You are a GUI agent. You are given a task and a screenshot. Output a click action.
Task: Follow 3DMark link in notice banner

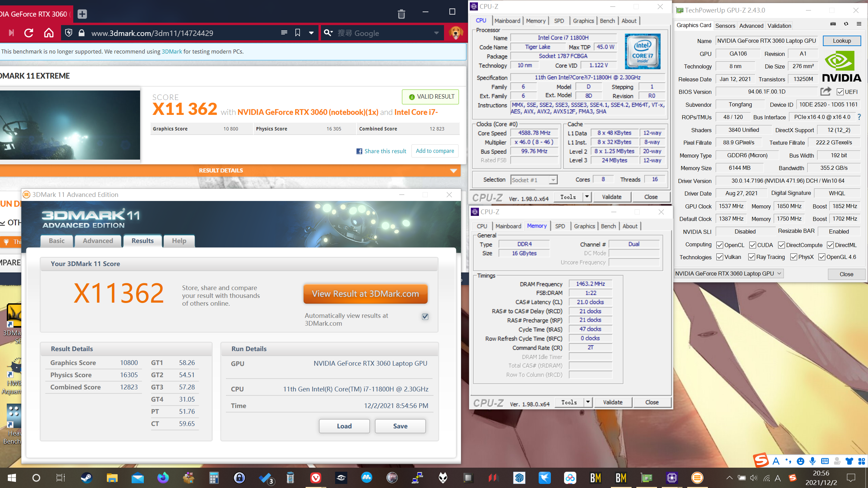pyautogui.click(x=172, y=52)
